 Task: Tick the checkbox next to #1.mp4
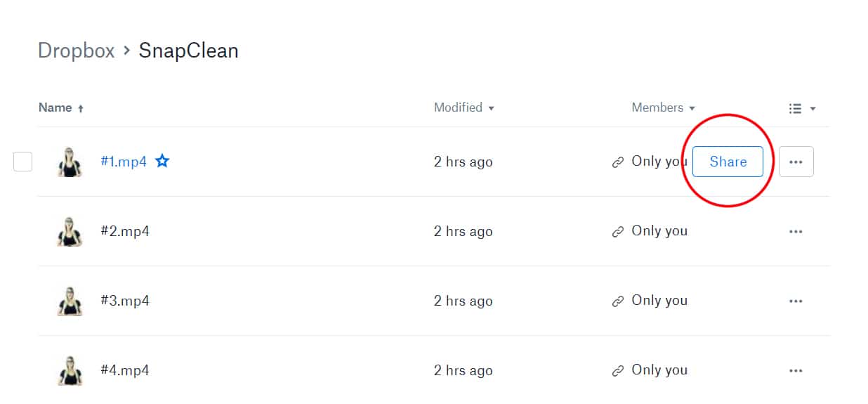click(23, 162)
